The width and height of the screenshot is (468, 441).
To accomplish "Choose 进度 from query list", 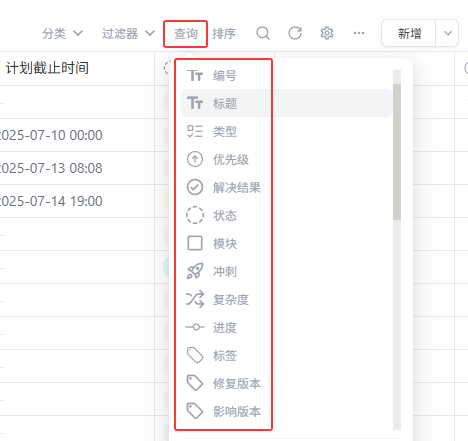I will click(287, 327).
